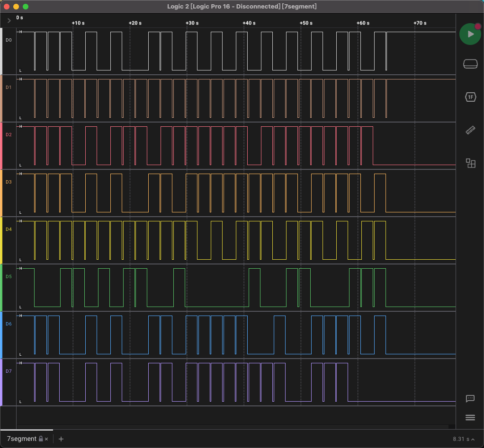Viewport: 484px width, 448px height.
Task: Select the D0 channel label
Action: tap(9, 40)
